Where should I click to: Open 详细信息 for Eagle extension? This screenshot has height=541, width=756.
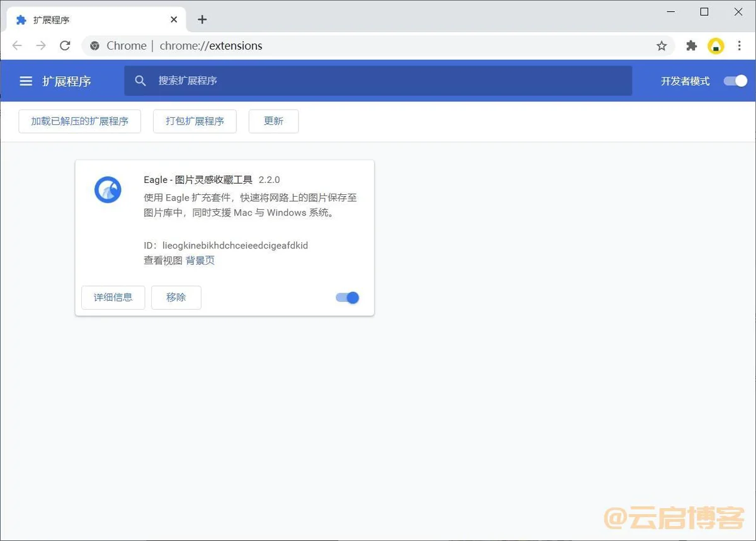(x=113, y=298)
